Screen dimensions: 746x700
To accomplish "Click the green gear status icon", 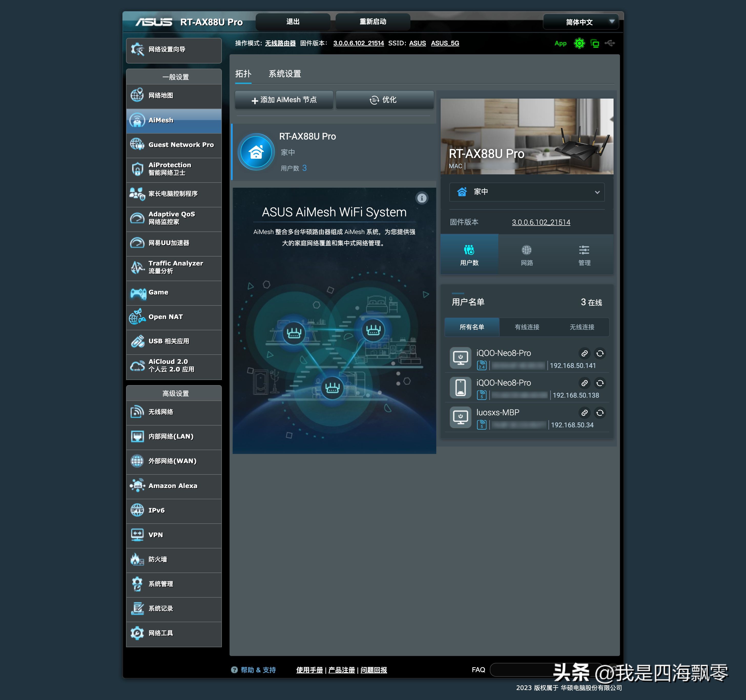I will tap(579, 44).
